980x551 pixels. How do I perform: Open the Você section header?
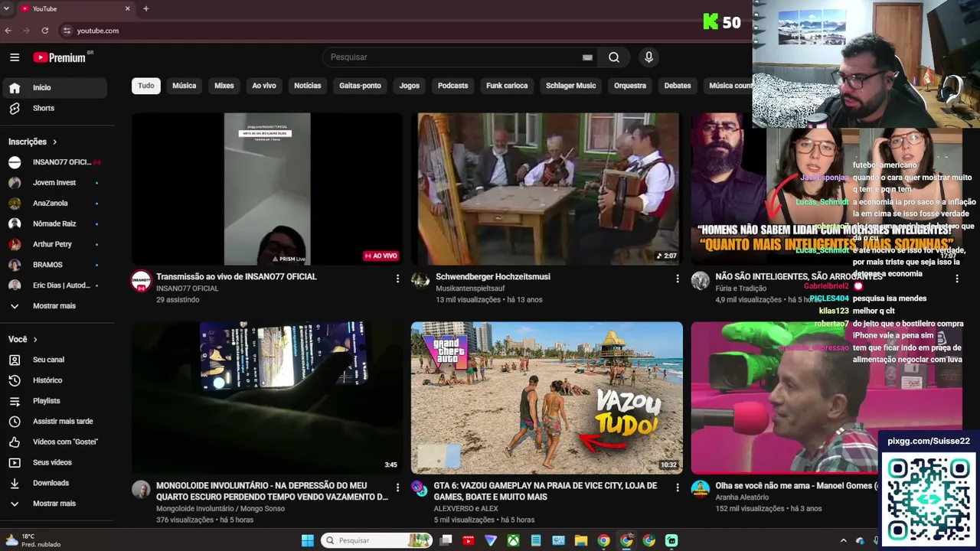click(x=23, y=339)
